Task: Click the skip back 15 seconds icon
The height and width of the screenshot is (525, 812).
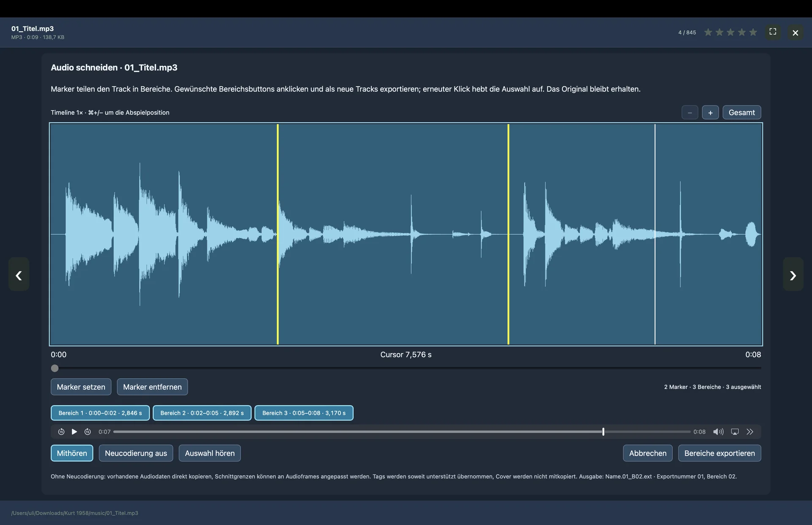Action: (x=61, y=432)
